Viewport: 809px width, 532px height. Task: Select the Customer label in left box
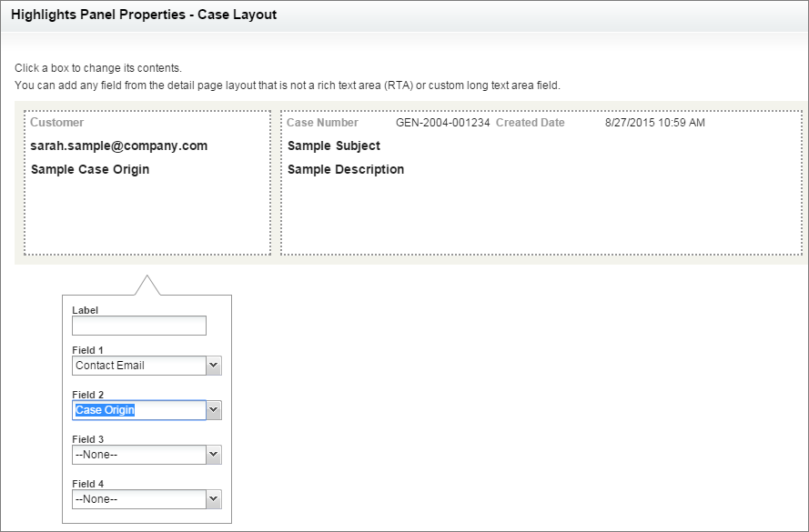click(x=56, y=123)
